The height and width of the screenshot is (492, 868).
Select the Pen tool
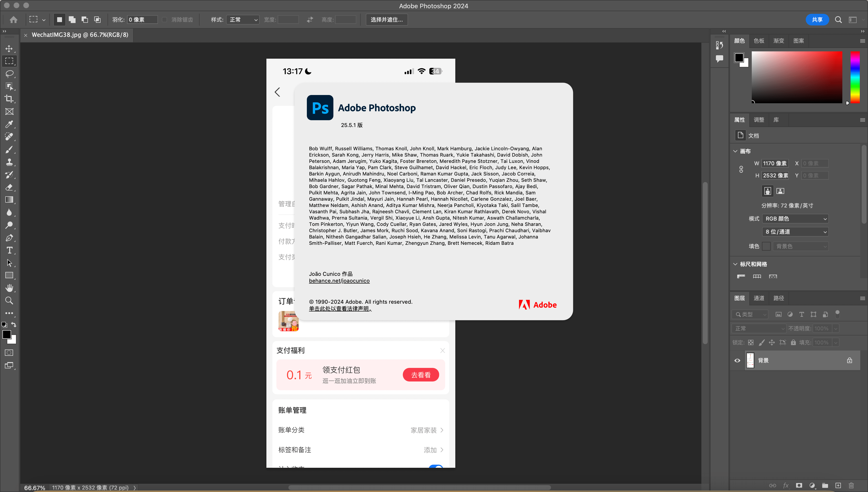click(x=9, y=238)
